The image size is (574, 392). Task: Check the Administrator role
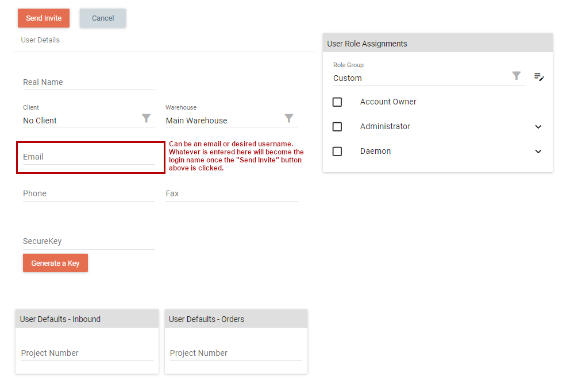click(x=337, y=126)
